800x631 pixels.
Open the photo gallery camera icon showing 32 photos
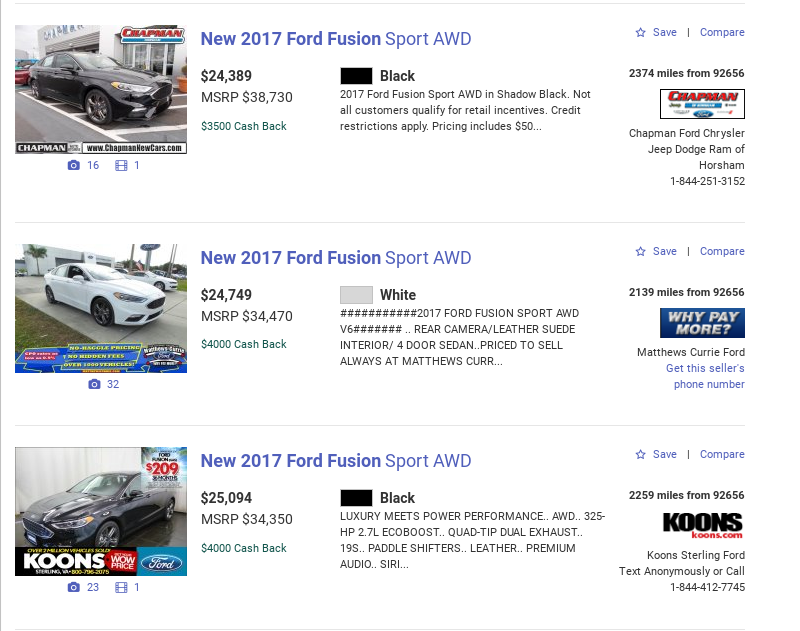94,384
